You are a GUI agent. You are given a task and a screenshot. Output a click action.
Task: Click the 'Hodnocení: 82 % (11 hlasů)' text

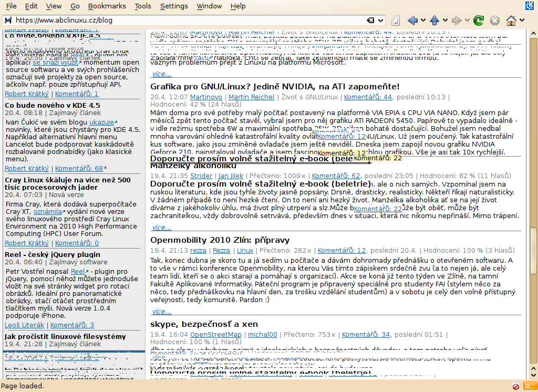click(x=465, y=176)
